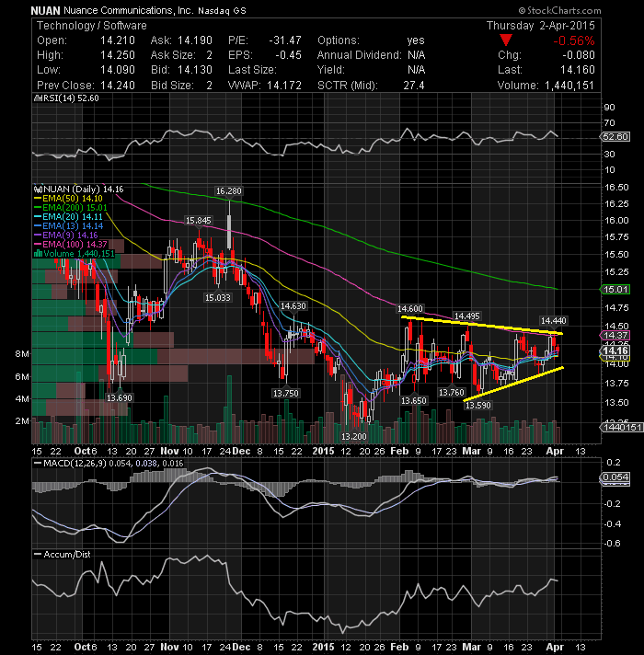
Task: Click the High price 14.250
Action: (x=118, y=55)
